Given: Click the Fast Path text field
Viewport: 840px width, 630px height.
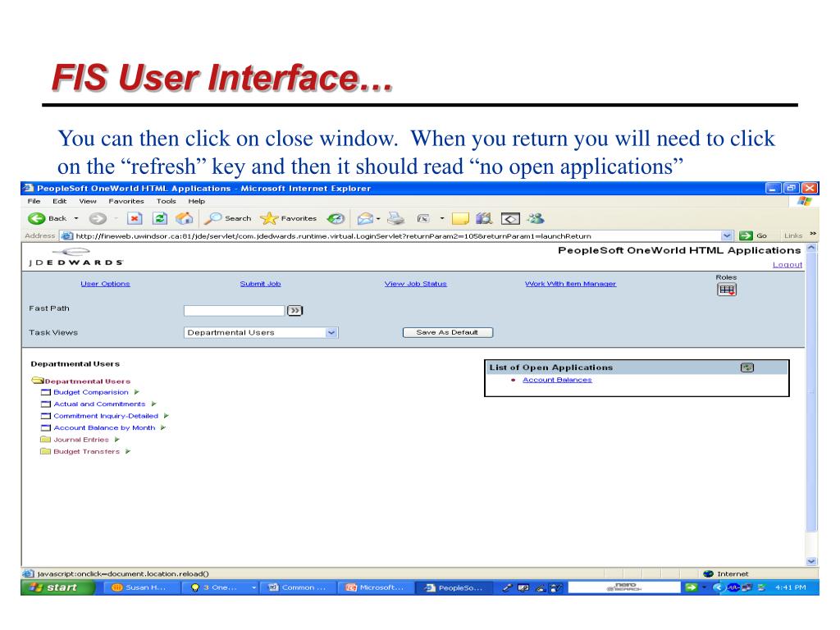Looking at the screenshot, I should [x=234, y=311].
